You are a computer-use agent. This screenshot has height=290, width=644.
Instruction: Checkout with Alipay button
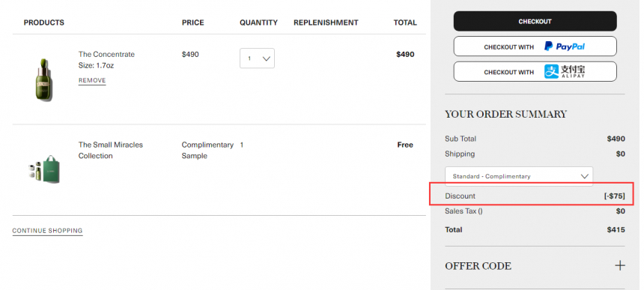click(x=535, y=72)
